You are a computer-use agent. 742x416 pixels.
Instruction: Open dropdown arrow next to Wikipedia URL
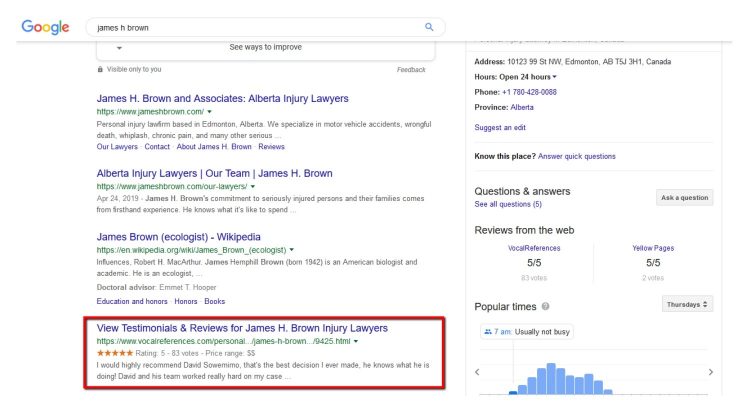292,249
